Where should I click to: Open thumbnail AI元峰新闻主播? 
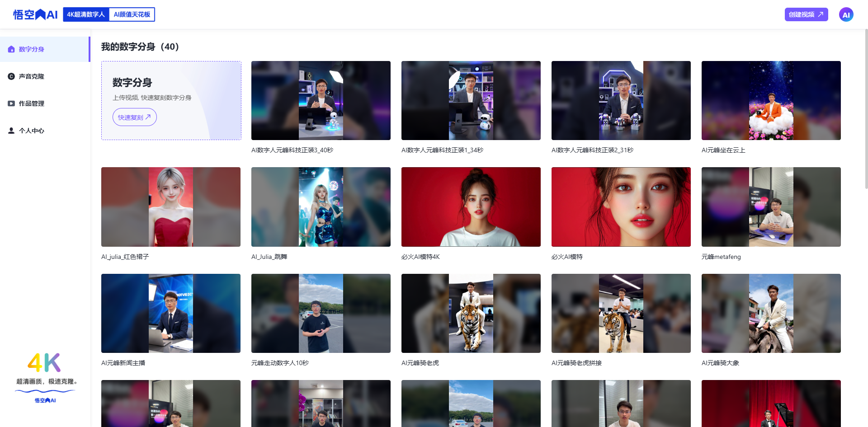tap(171, 313)
